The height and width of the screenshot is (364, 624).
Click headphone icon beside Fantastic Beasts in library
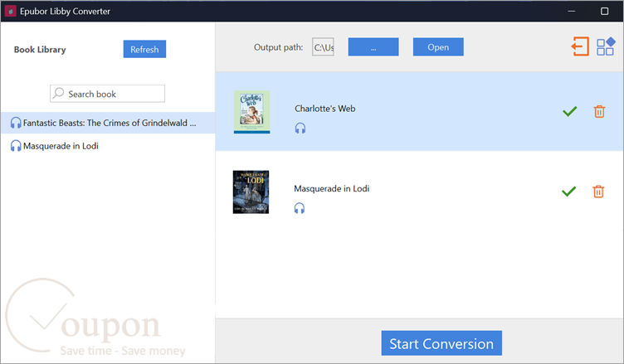click(x=16, y=123)
